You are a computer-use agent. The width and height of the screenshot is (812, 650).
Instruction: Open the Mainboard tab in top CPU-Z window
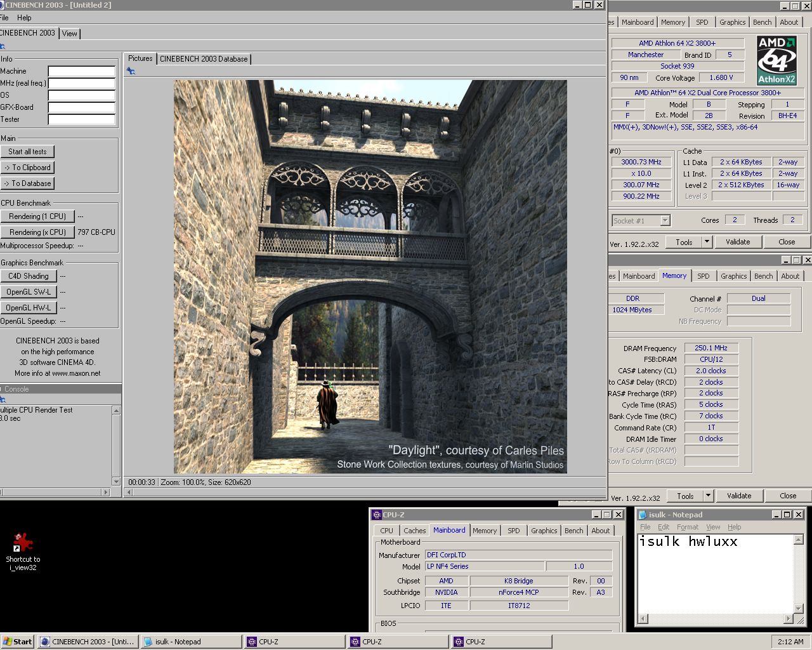pos(638,22)
